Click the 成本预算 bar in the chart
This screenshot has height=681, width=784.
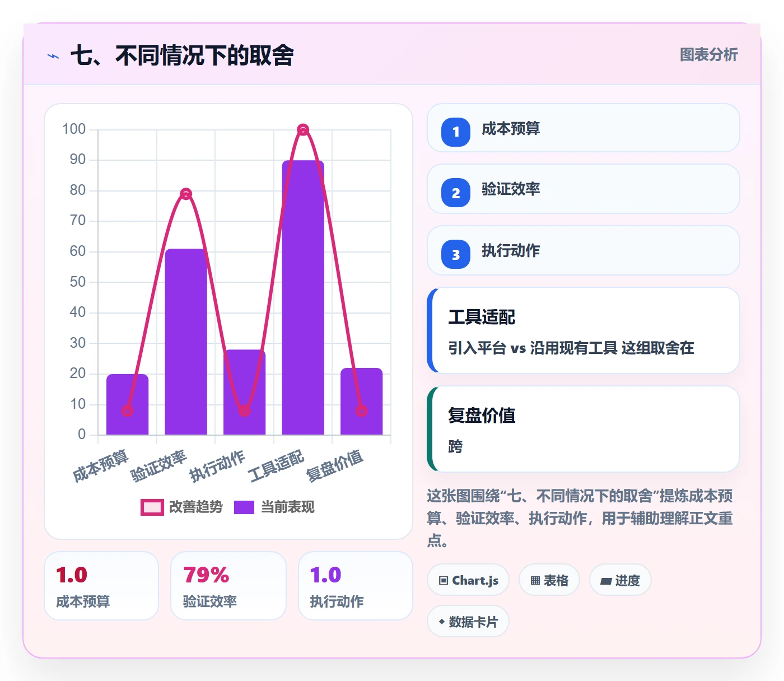128,404
